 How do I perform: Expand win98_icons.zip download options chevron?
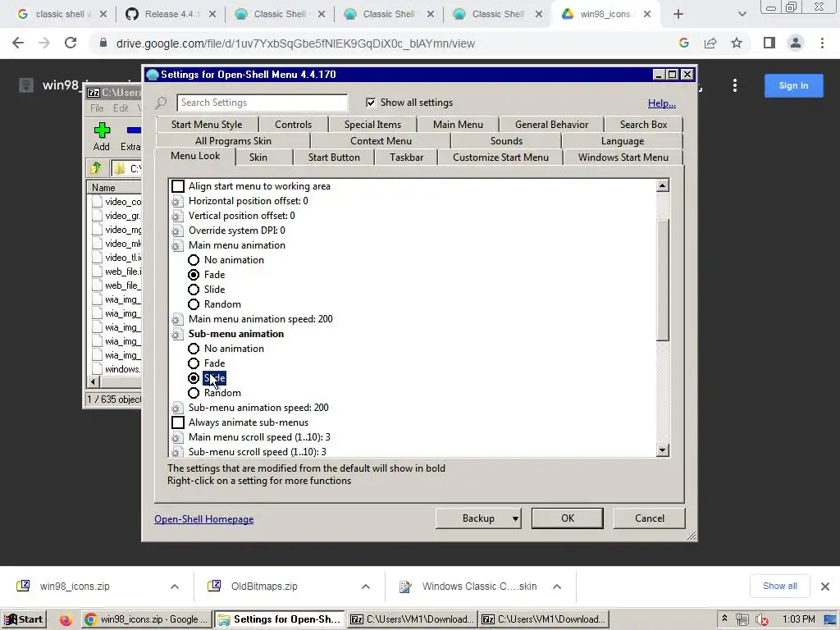(175, 587)
